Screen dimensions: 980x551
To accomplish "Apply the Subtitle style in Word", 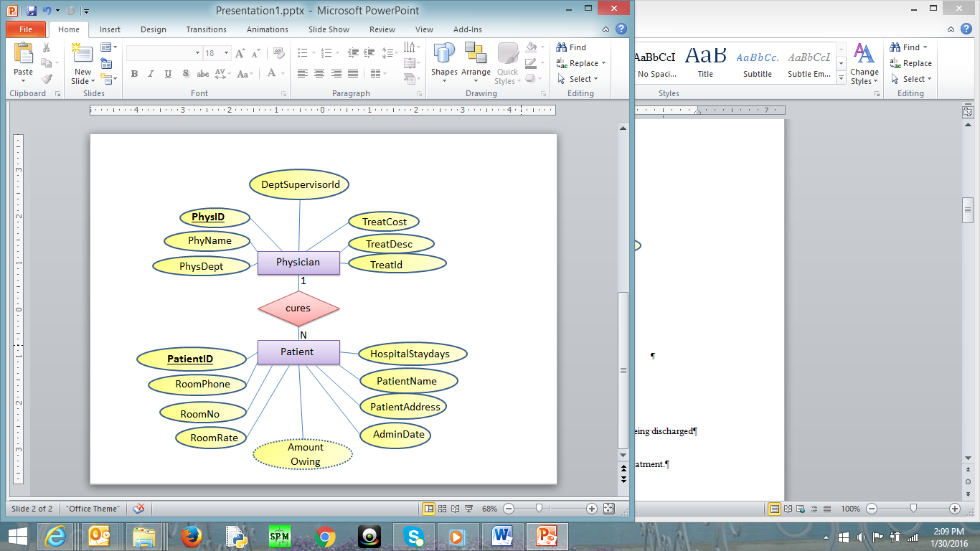I will click(x=757, y=62).
